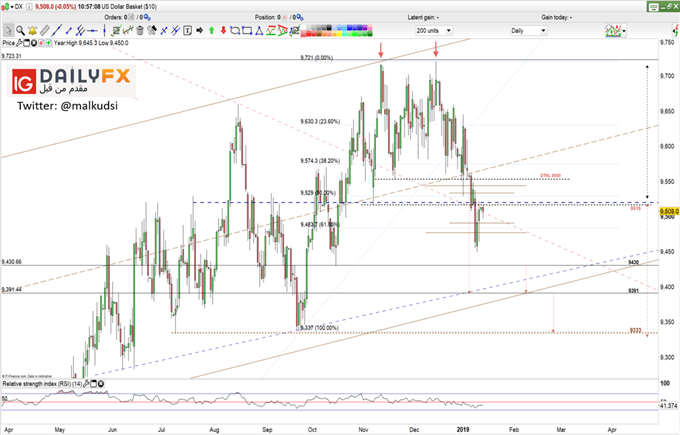The image size is (680, 435).
Task: Insert a black right arrow marker
Action: [x=199, y=30]
